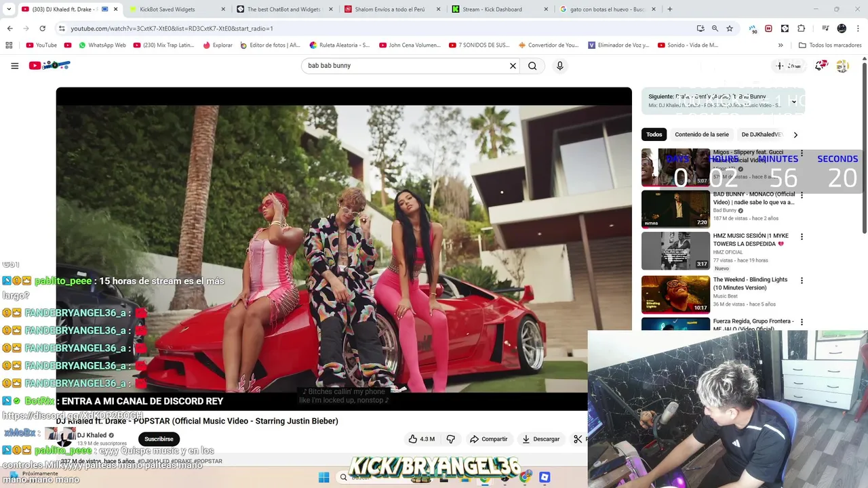Image resolution: width=868 pixels, height=488 pixels.
Task: Subscribe to DJ Khaled with Suscribirse
Action: (x=159, y=439)
